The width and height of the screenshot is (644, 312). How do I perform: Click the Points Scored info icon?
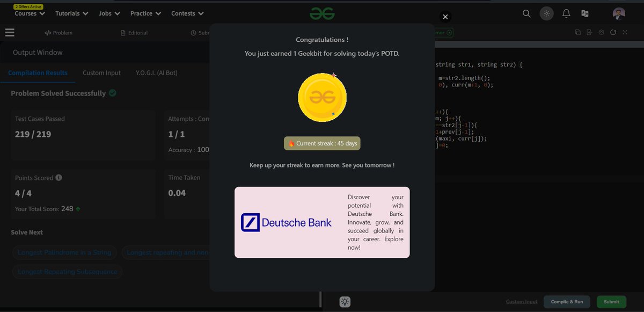(59, 178)
